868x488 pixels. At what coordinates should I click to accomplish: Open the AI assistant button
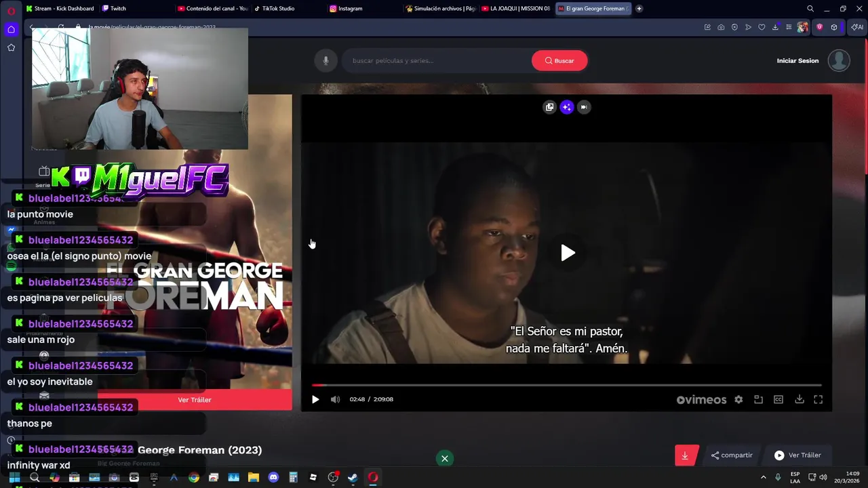point(856,27)
